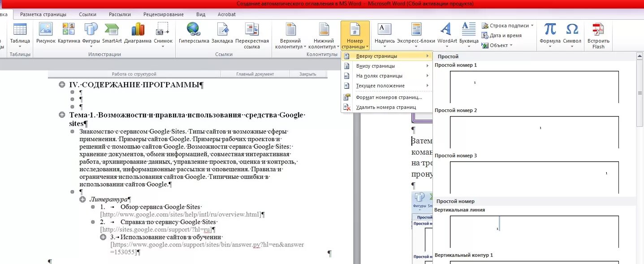Viewport: 644px width, 264px height.
Task: Open the Картинка clip art tool
Action: tap(69, 34)
